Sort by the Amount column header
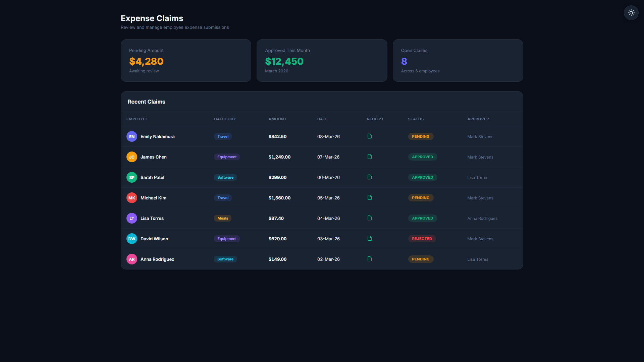The image size is (644, 362). click(277, 119)
